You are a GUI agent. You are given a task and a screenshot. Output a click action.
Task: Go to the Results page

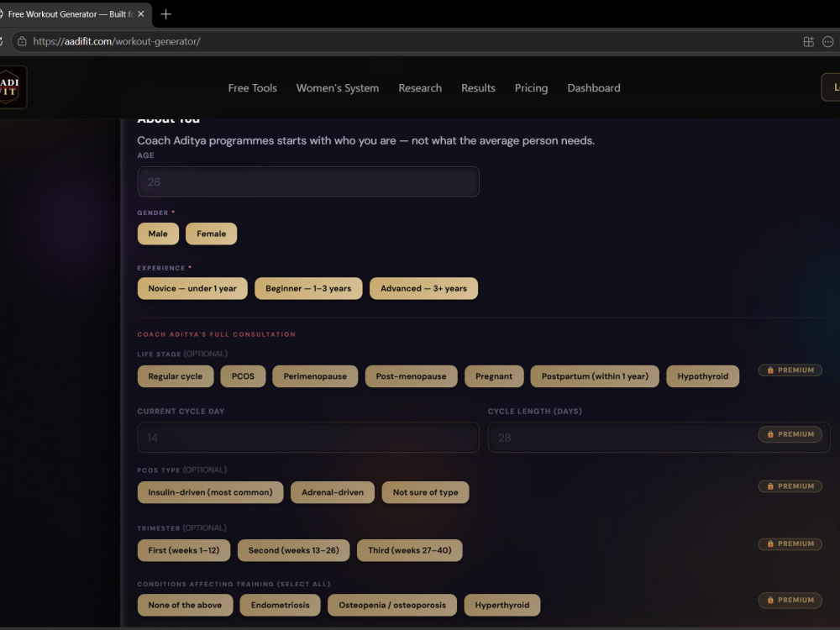tap(479, 88)
